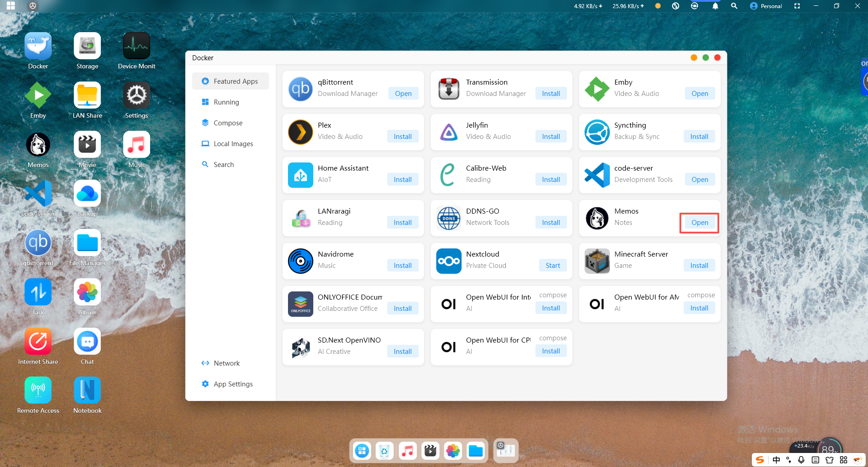The width and height of the screenshot is (868, 467).
Task: Launch Device Monit from the desktop
Action: 137,46
